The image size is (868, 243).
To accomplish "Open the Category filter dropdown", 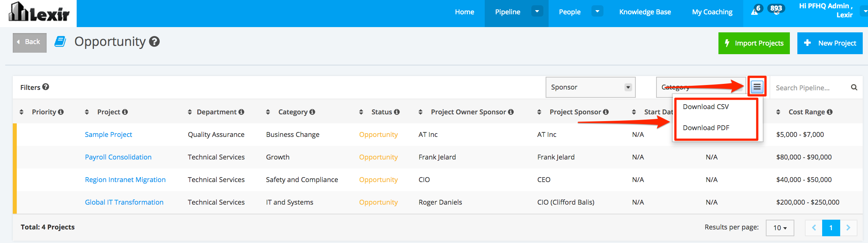I will [x=701, y=87].
